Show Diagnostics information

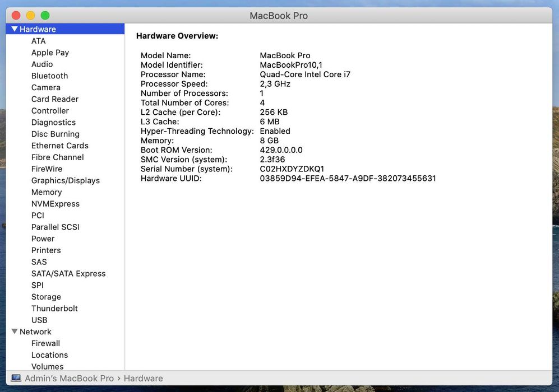pyautogui.click(x=53, y=123)
